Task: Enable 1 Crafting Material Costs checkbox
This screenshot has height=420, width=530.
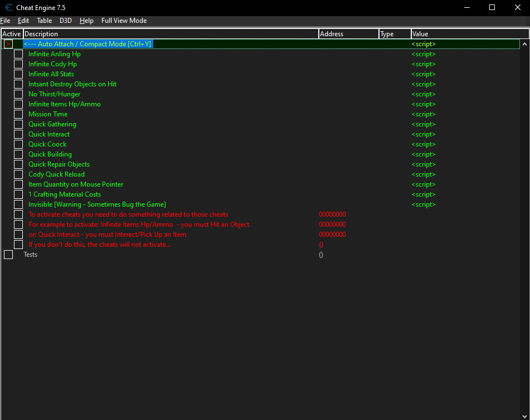Action: tap(18, 194)
